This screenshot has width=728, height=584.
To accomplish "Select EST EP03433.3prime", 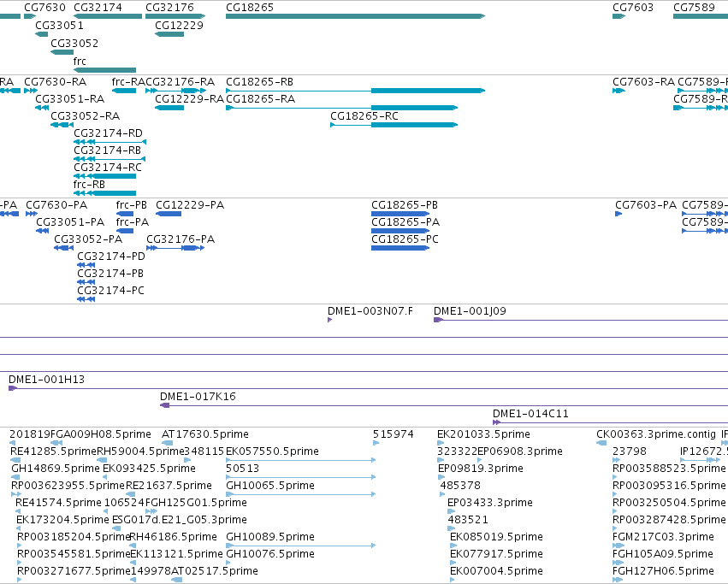I will coord(451,511).
